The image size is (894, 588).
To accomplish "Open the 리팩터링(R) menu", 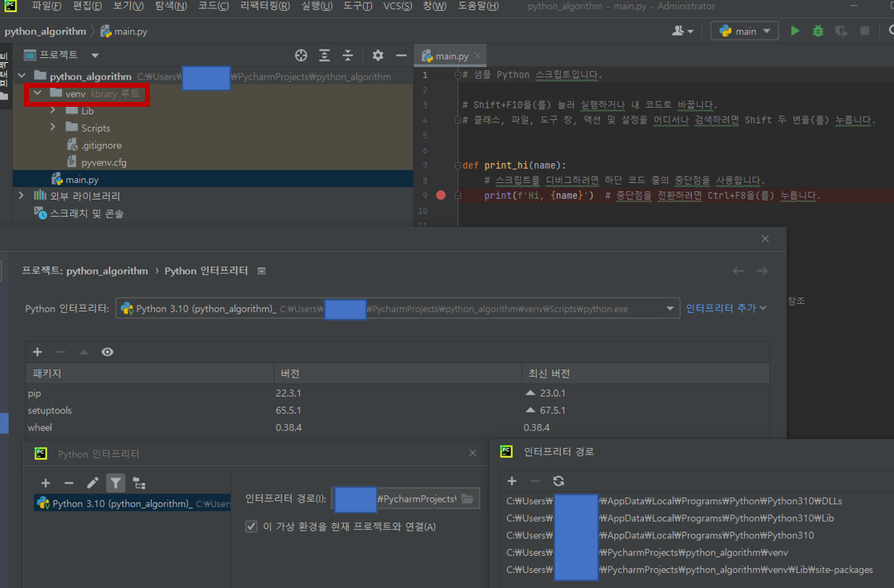I will click(264, 6).
